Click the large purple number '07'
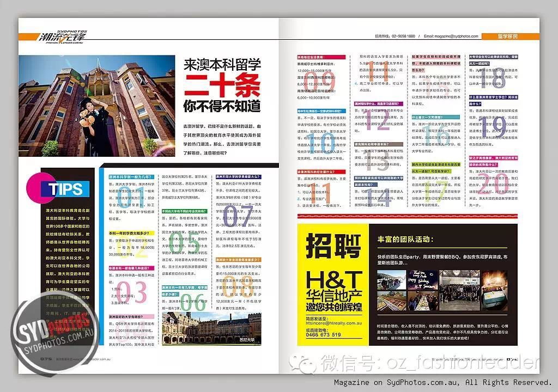Screen dimensions: 558x392 [238, 216]
